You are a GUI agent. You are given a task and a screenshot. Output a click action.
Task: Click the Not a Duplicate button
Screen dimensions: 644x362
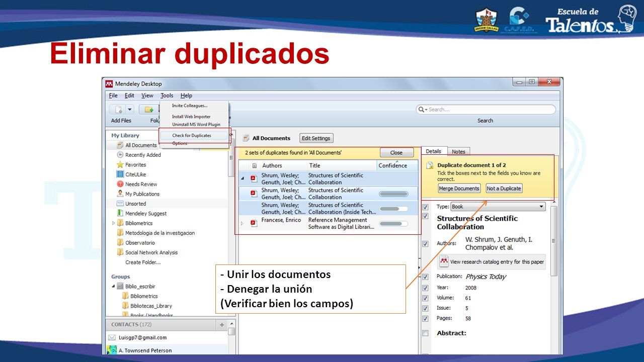(504, 189)
